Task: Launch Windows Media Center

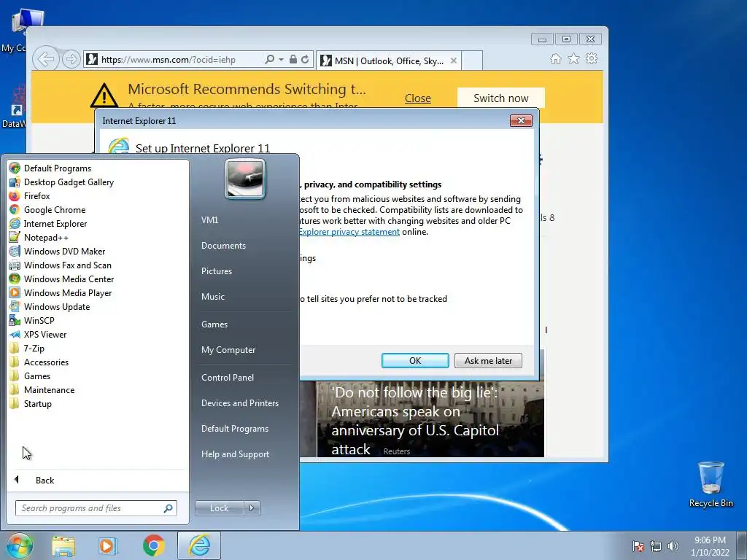Action: tap(61, 279)
